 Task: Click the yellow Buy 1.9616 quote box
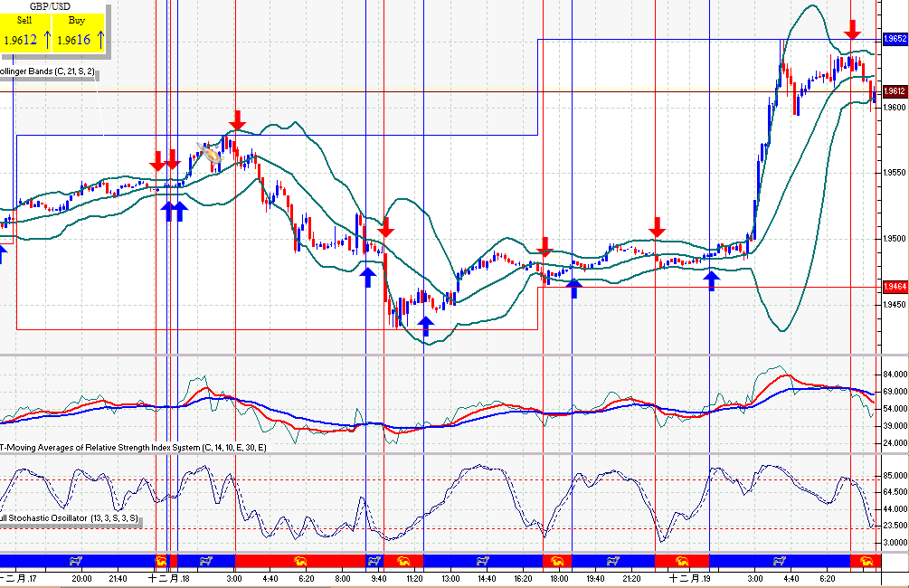coord(79,33)
